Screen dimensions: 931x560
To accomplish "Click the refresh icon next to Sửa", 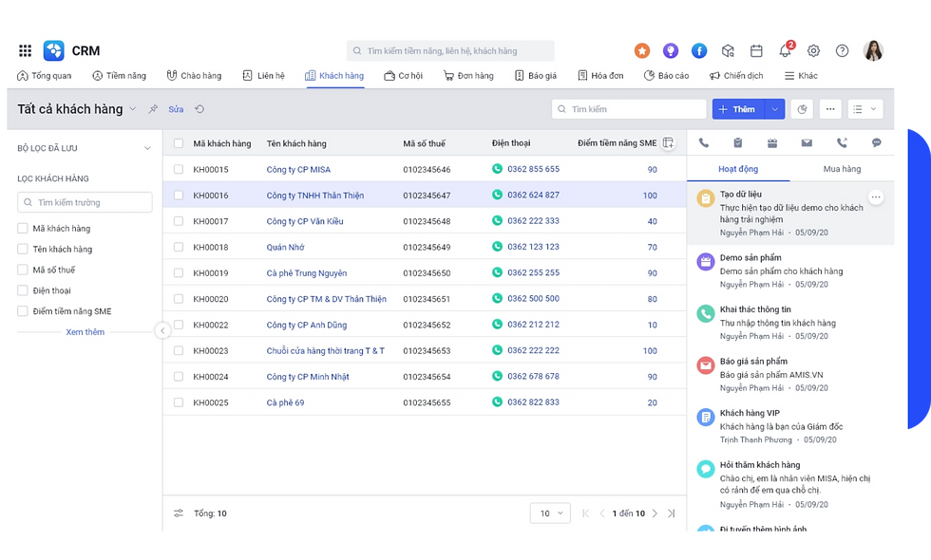I will click(199, 109).
